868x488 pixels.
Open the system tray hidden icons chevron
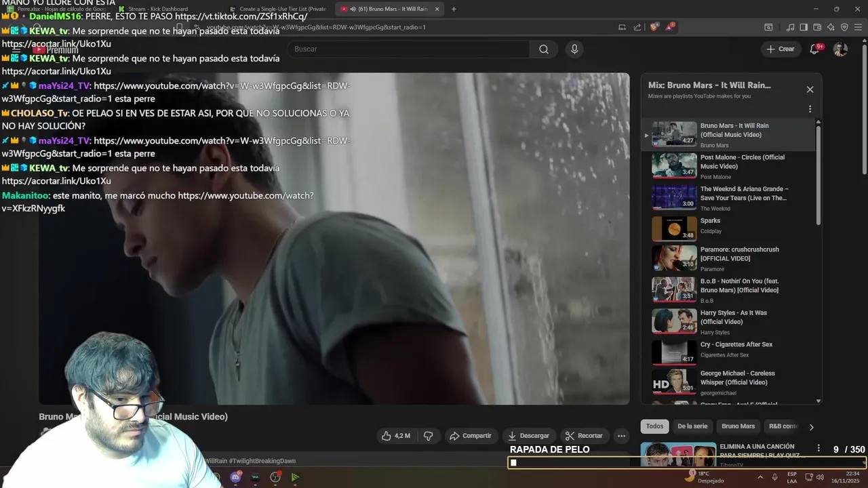[759, 477]
